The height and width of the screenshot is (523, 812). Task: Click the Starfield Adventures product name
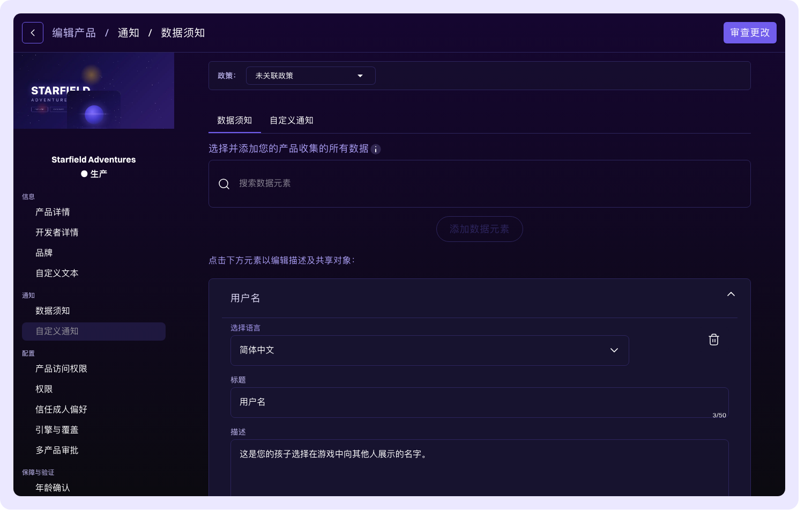pos(94,160)
